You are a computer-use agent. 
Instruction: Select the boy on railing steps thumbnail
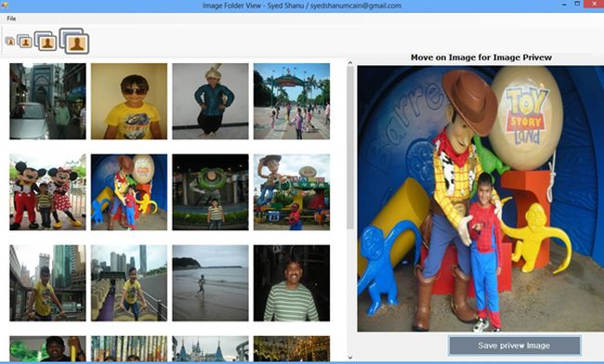[x=129, y=283]
